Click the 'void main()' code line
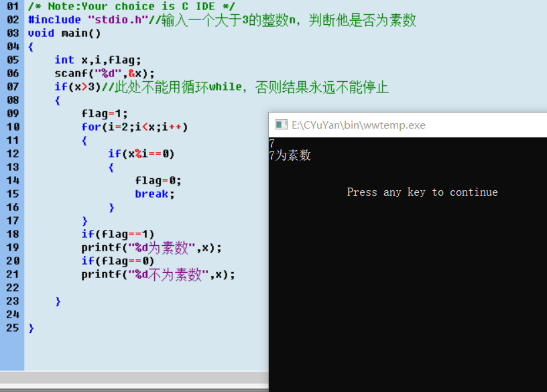The image size is (547, 392). [64, 33]
